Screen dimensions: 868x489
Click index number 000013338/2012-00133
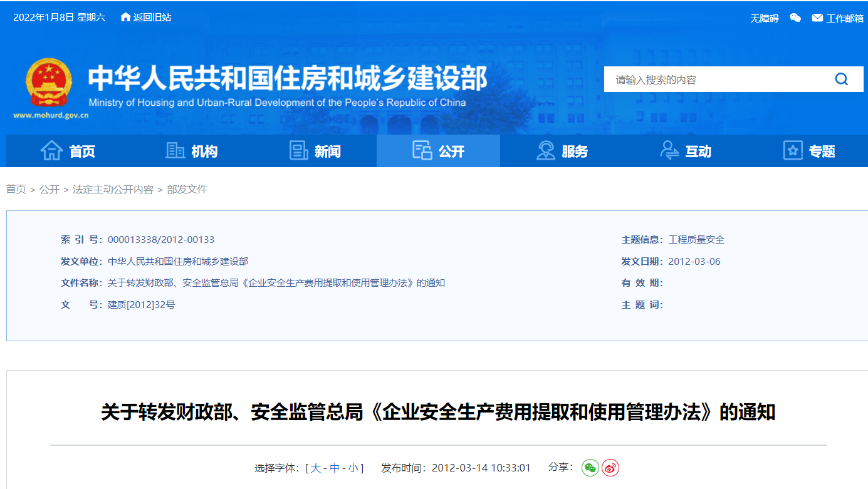161,240
